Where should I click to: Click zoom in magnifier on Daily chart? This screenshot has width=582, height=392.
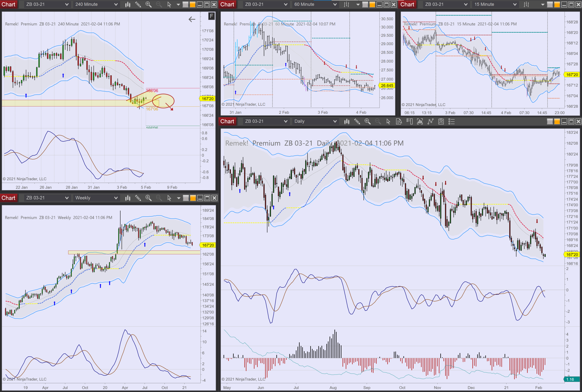tap(367, 122)
